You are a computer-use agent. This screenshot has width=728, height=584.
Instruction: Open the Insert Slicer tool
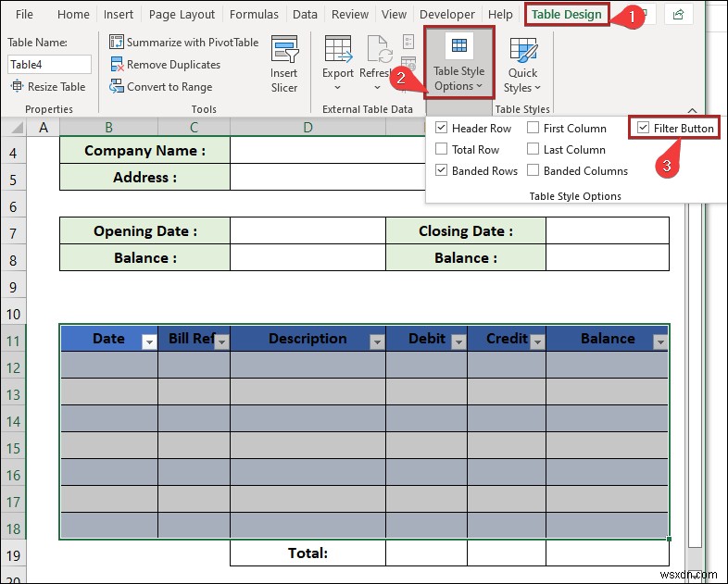[284, 65]
